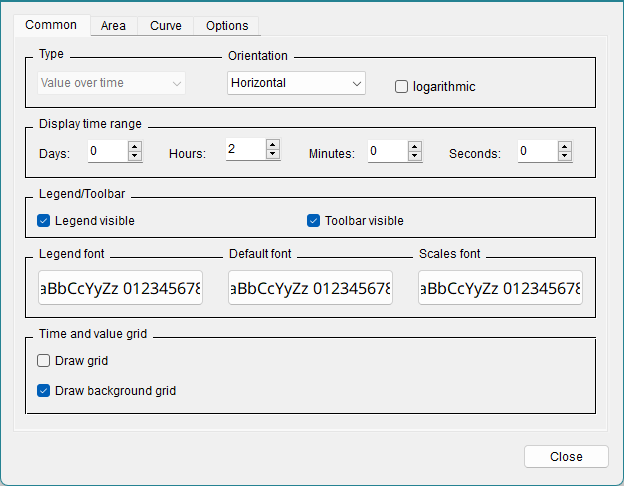The image size is (624, 486).
Task: Increase the Minutes spinner value
Action: point(415,146)
